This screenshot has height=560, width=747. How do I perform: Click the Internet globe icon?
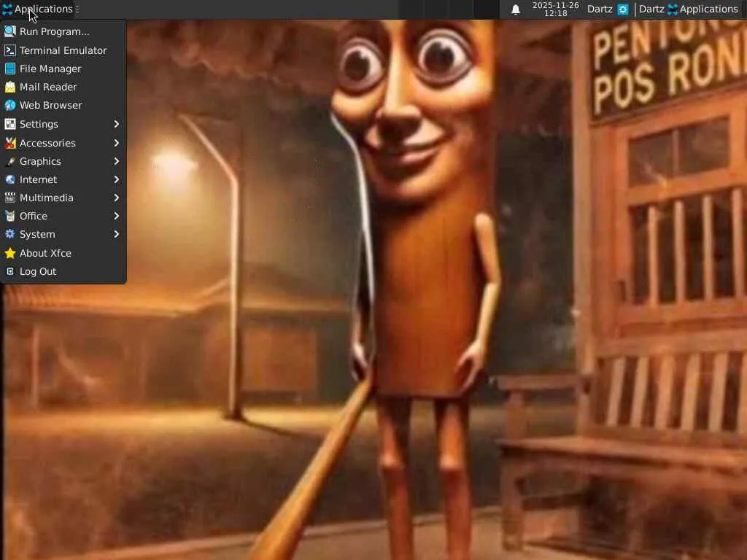pyautogui.click(x=10, y=179)
